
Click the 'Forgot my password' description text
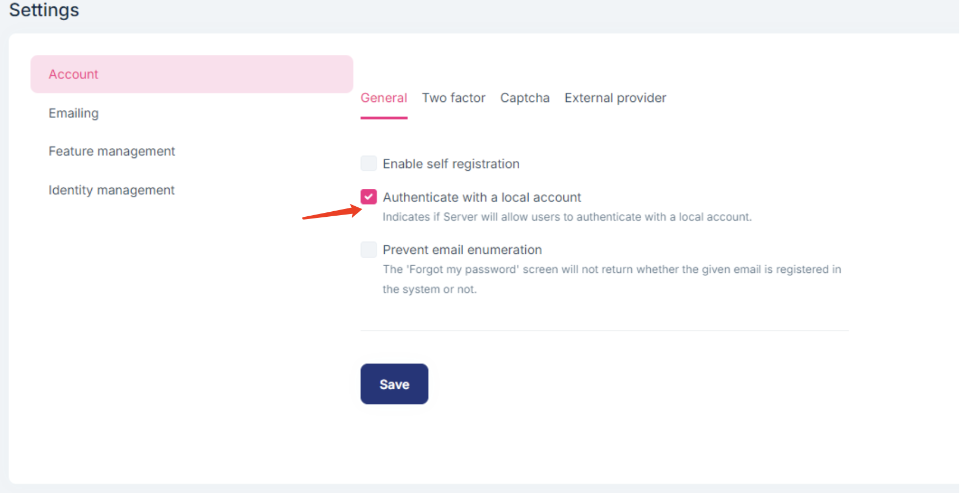(x=612, y=269)
